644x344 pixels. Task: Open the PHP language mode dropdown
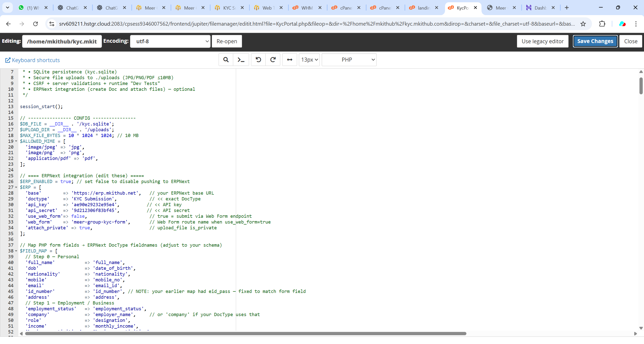click(349, 60)
